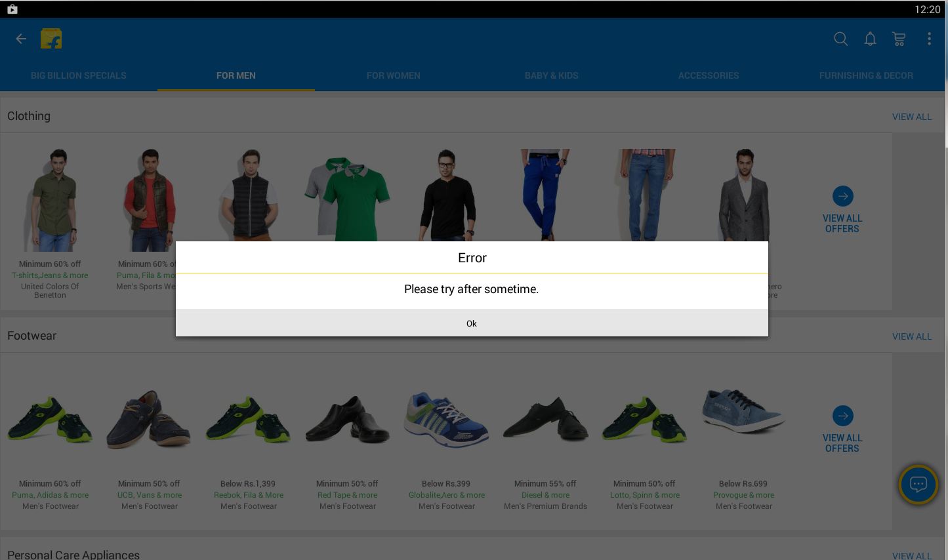Image resolution: width=948 pixels, height=560 pixels.
Task: Click View All for Footwear
Action: (x=912, y=336)
